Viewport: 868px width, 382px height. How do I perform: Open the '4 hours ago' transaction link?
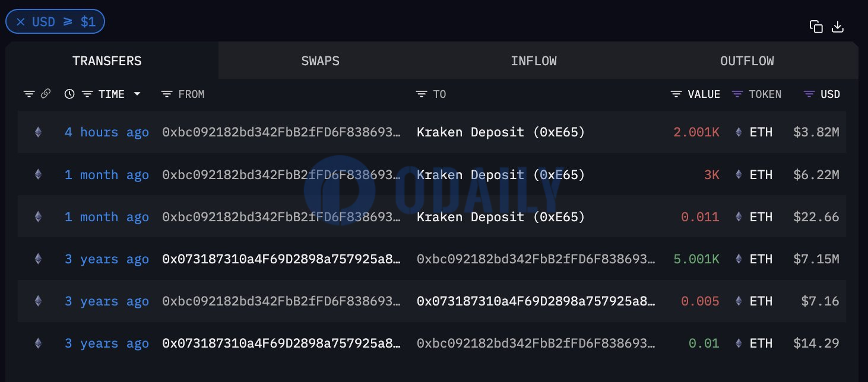107,132
